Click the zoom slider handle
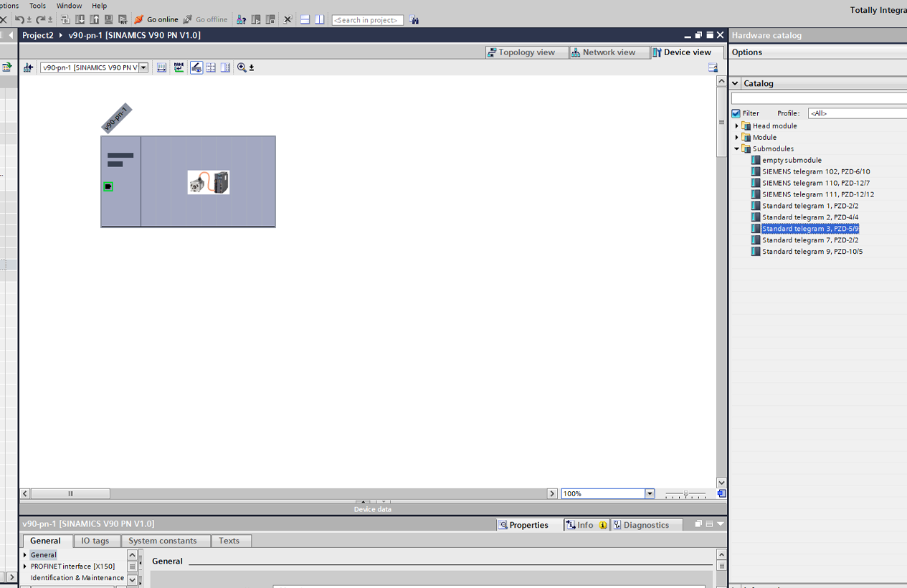 coord(686,493)
